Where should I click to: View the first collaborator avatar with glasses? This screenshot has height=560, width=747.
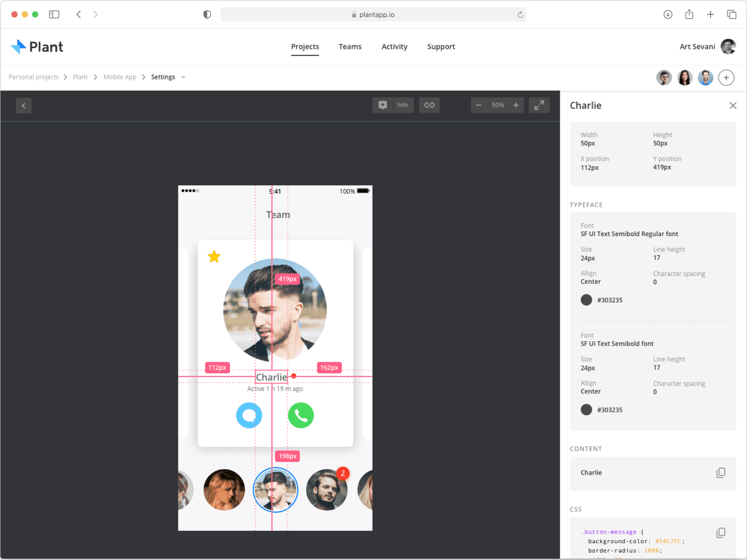[x=664, y=77]
